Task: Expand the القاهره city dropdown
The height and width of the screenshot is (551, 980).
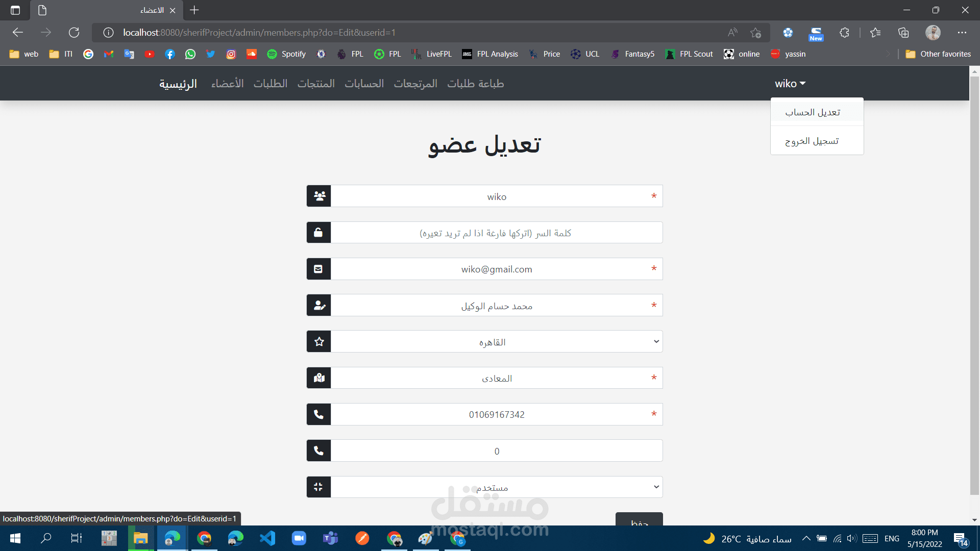Action: click(496, 342)
